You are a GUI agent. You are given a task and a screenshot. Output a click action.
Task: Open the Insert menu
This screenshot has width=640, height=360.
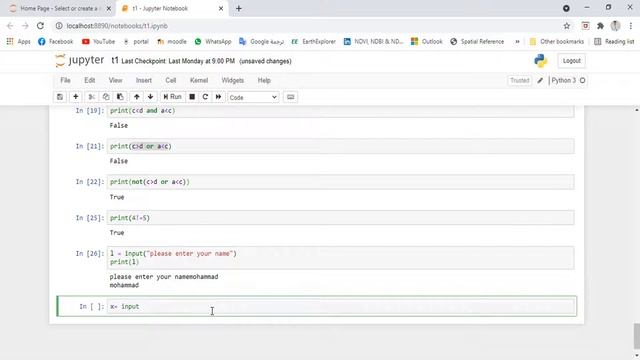pyautogui.click(x=144, y=80)
